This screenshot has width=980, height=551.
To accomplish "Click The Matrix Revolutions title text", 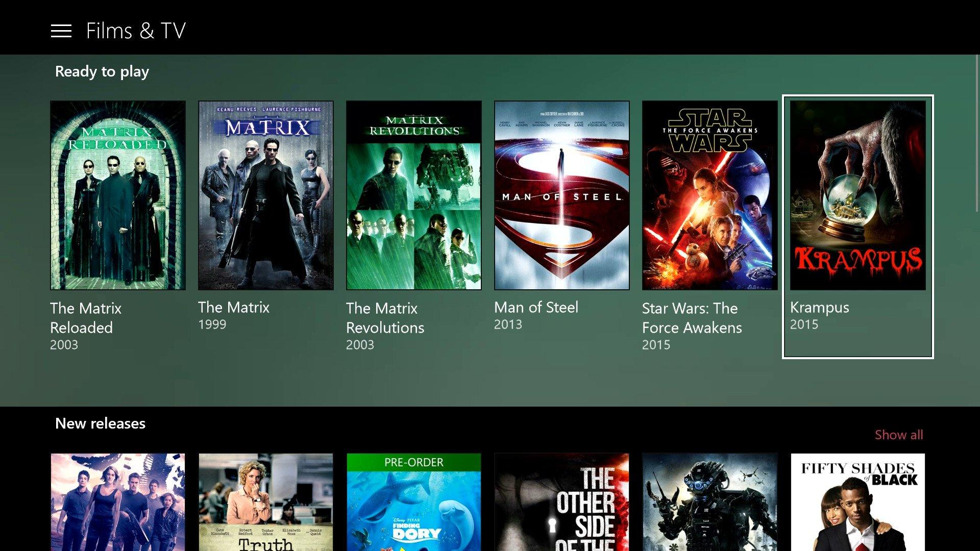I will pos(385,318).
